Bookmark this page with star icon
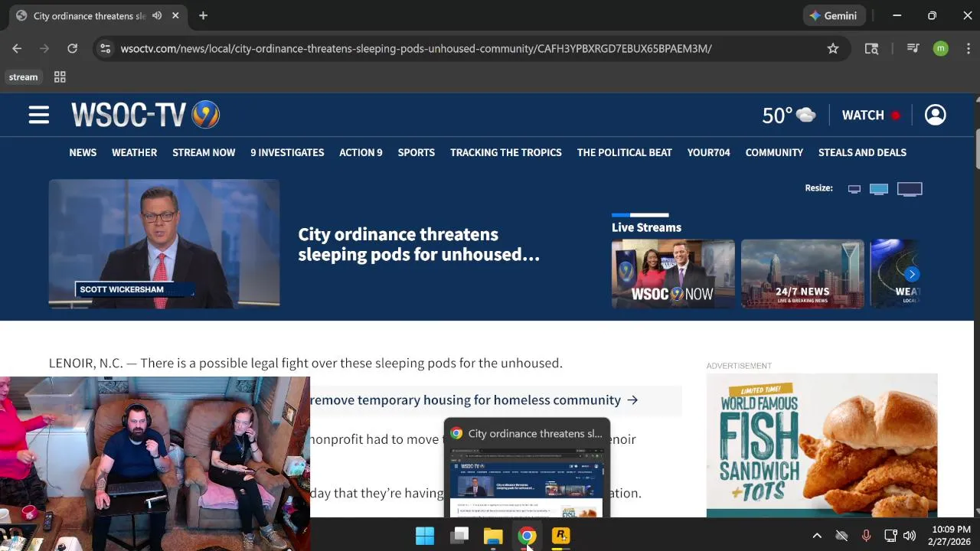980x551 pixels. [x=833, y=48]
